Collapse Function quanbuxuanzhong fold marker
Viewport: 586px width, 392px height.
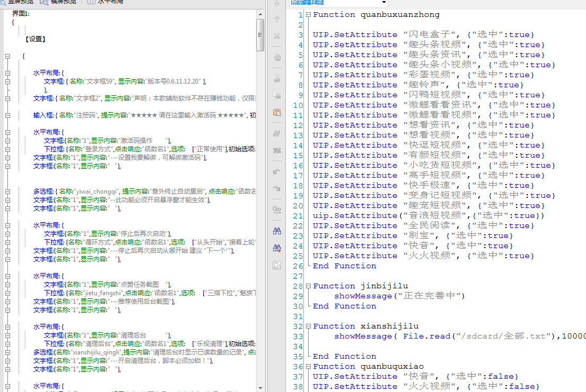(x=308, y=15)
